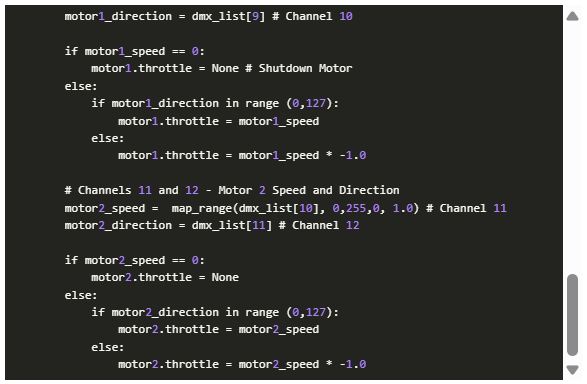Click the scroll down arrow of the code block
This screenshot has height=384, width=587.
[572, 370]
